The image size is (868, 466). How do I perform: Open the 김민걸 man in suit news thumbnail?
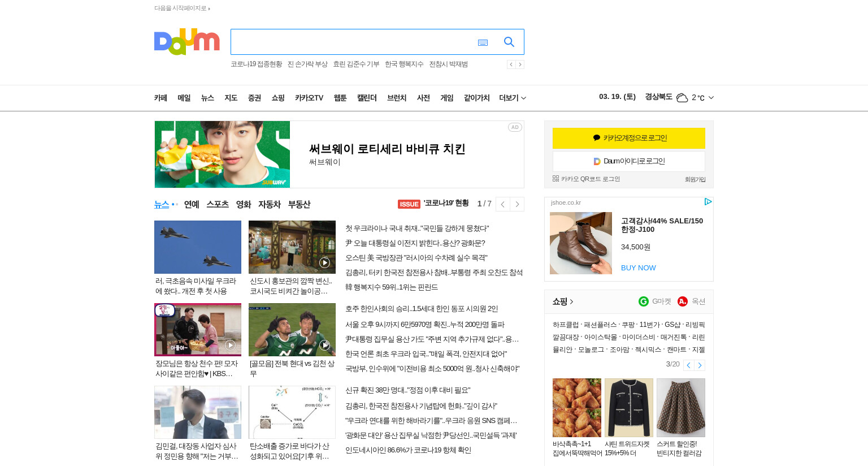tap(198, 412)
